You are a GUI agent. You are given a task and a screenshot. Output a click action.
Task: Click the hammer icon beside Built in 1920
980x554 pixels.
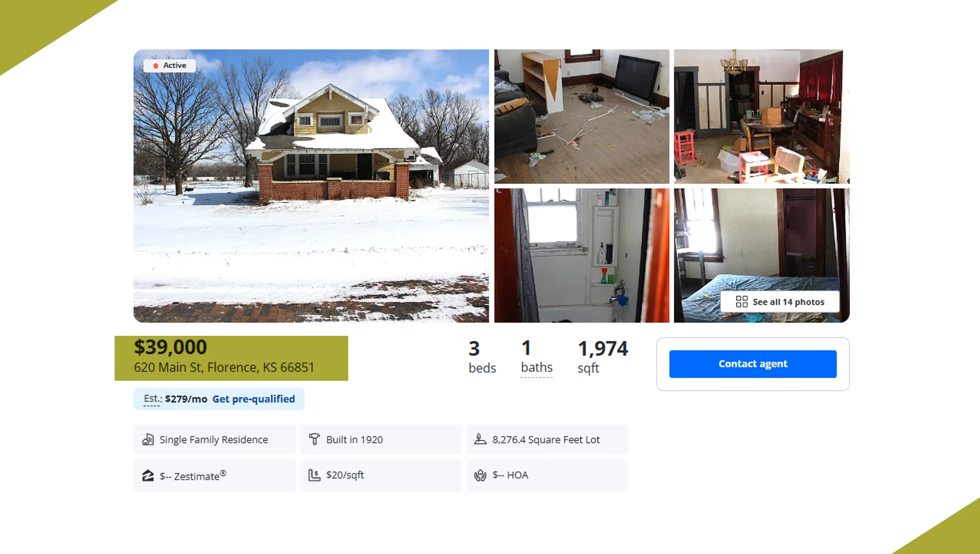coord(314,439)
